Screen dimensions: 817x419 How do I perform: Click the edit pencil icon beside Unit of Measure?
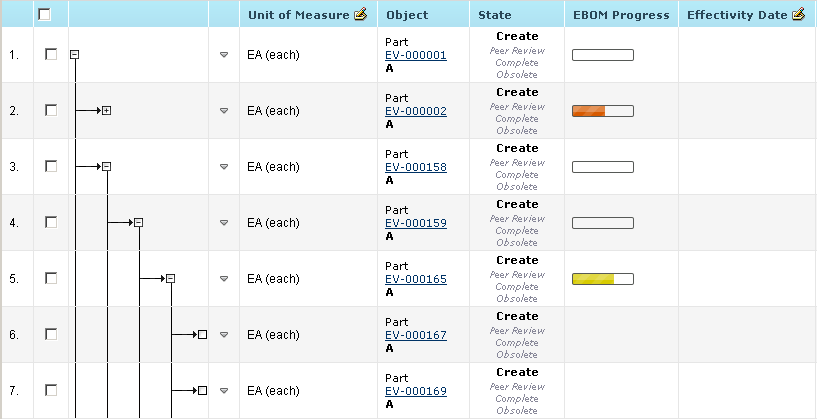click(x=360, y=15)
